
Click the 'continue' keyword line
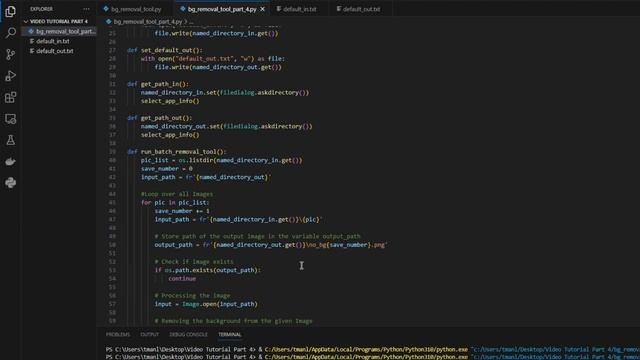coord(182,278)
